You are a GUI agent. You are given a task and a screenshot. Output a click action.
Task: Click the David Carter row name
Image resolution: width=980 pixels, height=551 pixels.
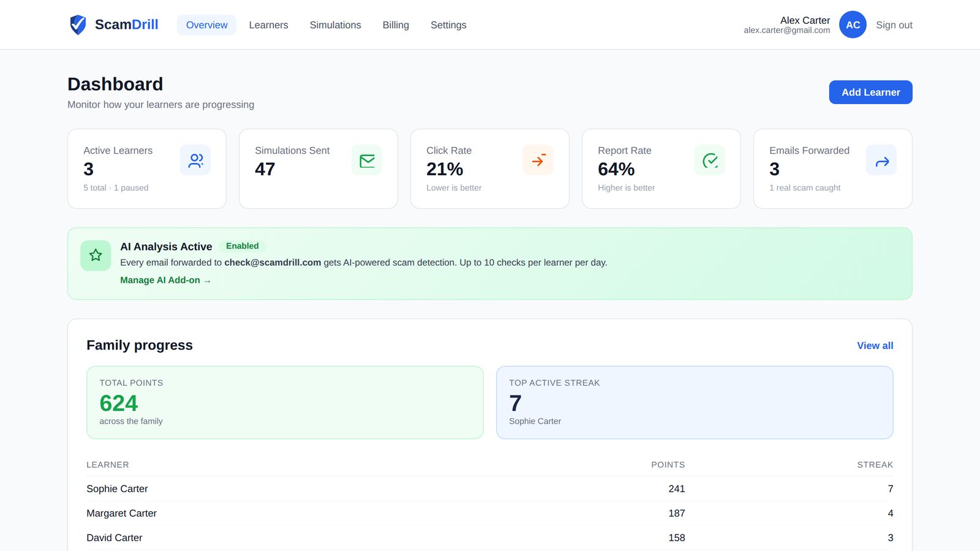(114, 538)
